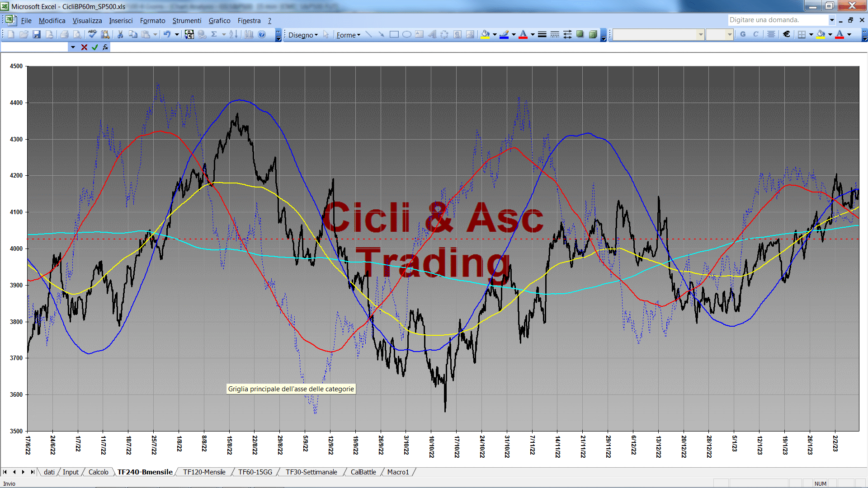Switch to the TF30-Settimanale sheet tab
This screenshot has width=868, height=488.
point(311,472)
